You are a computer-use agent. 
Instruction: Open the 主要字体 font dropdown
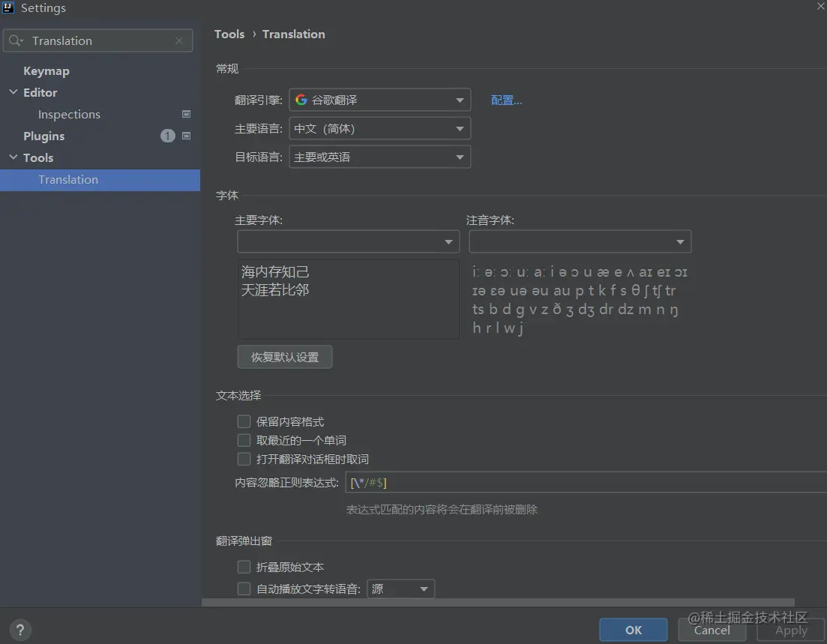point(348,241)
